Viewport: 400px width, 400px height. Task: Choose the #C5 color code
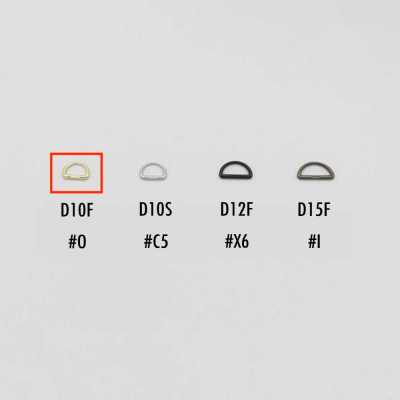pyautogui.click(x=156, y=241)
